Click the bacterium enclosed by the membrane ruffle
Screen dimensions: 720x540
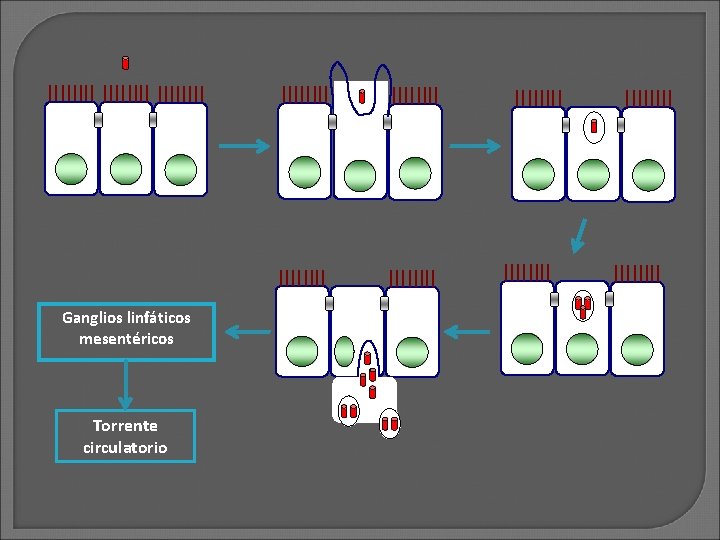[362, 96]
